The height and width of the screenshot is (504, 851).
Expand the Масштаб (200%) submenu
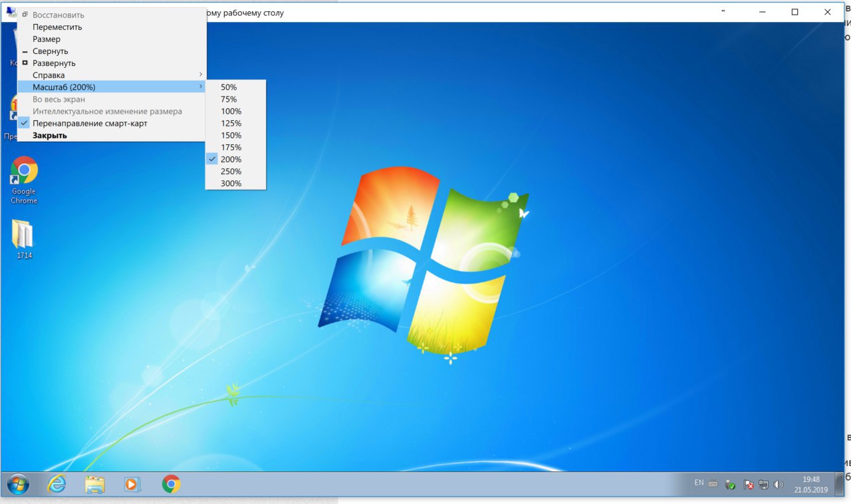pos(111,87)
